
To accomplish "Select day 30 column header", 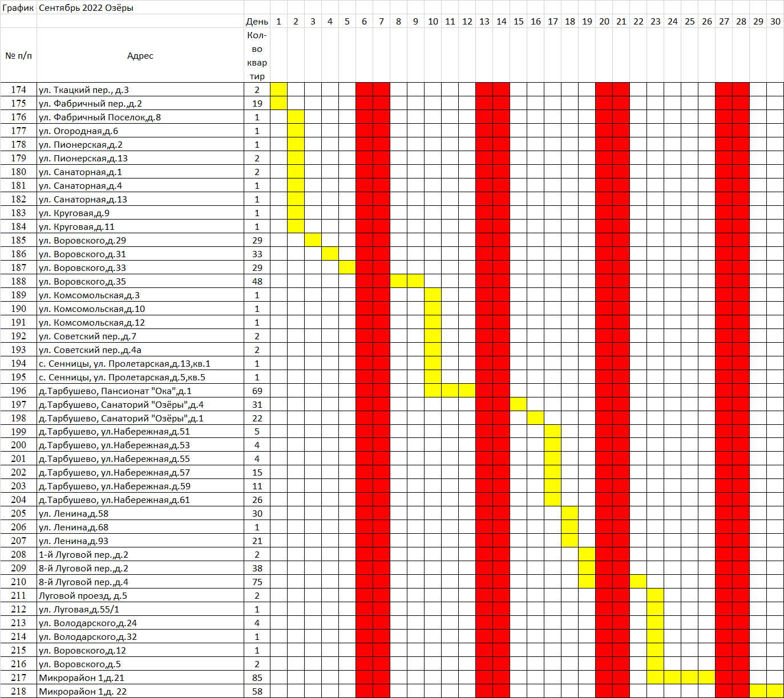I will pos(775,22).
